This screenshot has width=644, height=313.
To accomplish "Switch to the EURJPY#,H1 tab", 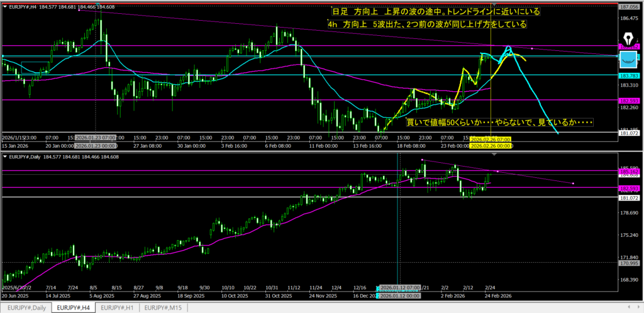I will (119, 307).
